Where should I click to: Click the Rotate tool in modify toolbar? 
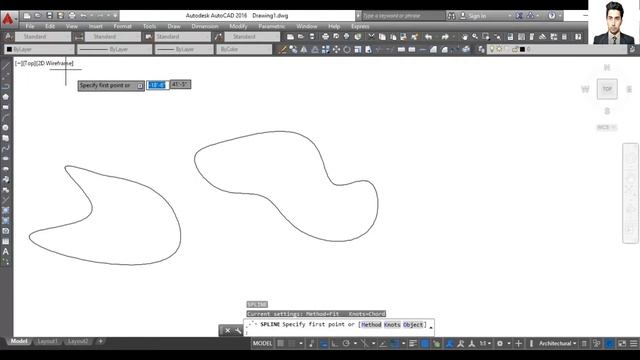pyautogui.click(x=347, y=49)
